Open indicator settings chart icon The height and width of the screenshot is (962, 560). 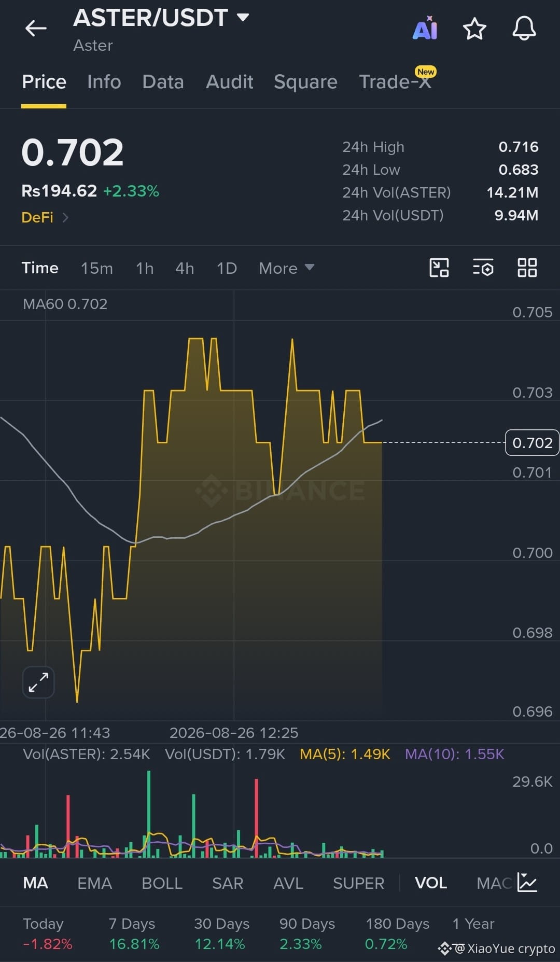pyautogui.click(x=527, y=882)
